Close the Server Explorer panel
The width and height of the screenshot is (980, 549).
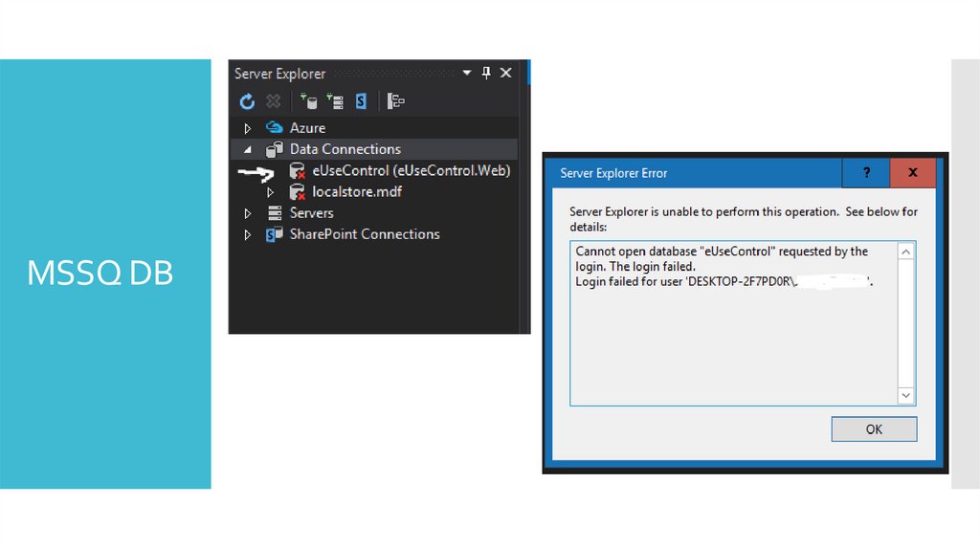coord(505,73)
